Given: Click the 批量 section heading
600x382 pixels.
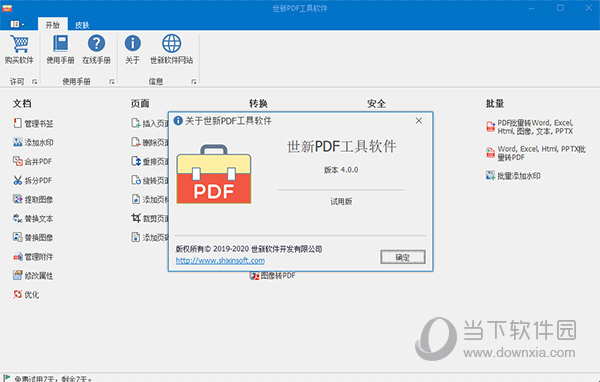Looking at the screenshot, I should point(495,103).
